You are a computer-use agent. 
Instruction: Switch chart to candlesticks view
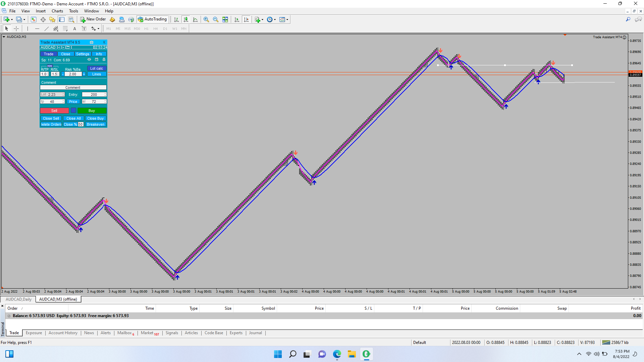186,19
